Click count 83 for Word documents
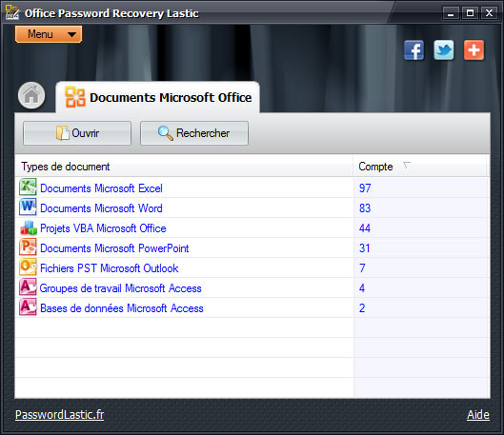Image resolution: width=504 pixels, height=435 pixels. tap(365, 208)
